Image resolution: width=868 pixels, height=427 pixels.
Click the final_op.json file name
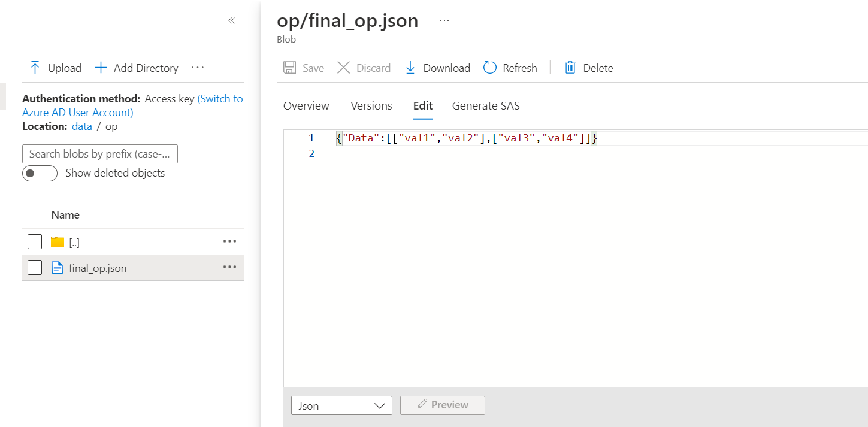98,268
